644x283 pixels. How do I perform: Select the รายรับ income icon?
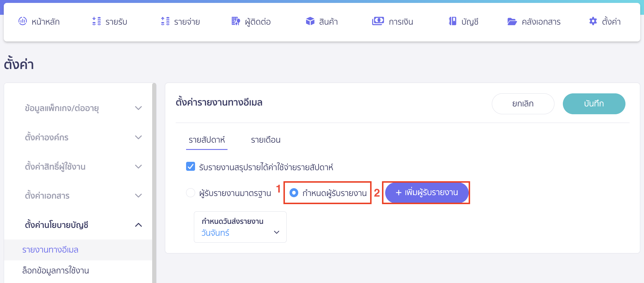(96, 21)
